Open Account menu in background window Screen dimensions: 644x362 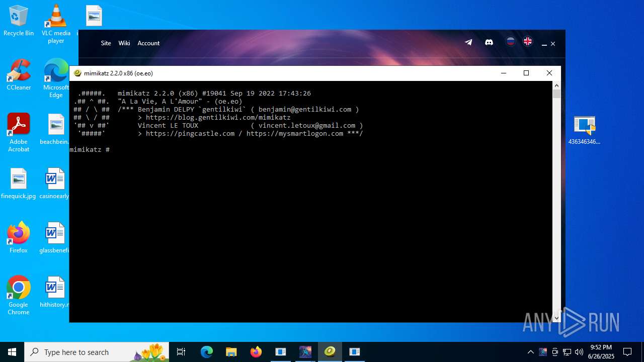[148, 43]
